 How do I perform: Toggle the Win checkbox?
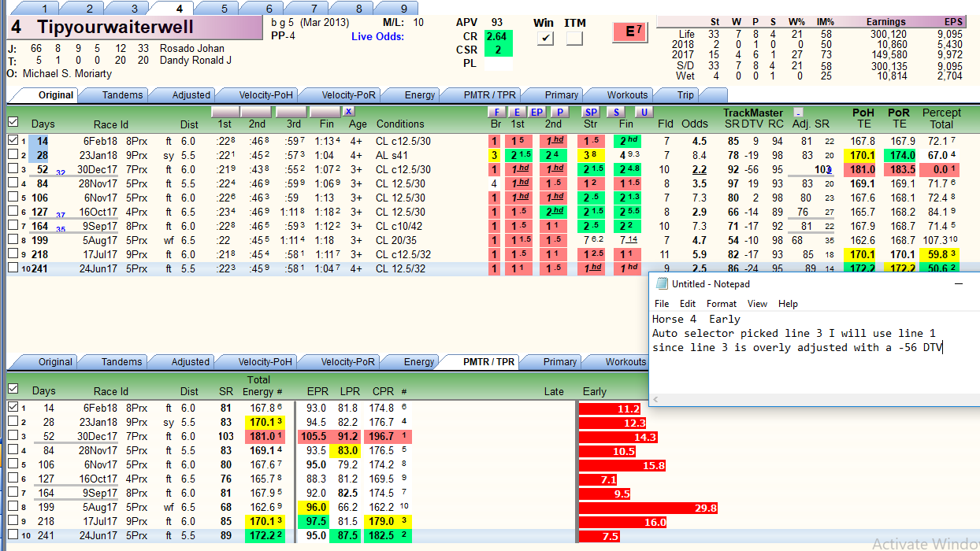tap(547, 38)
